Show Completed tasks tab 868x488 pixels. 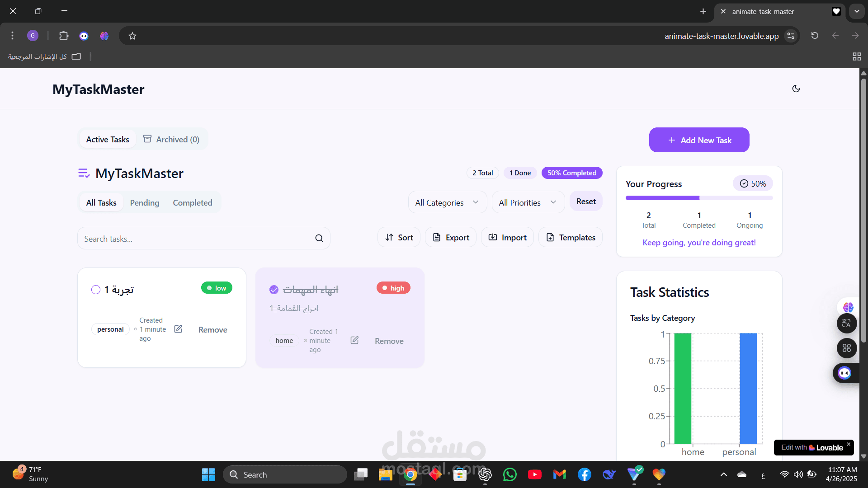point(193,203)
